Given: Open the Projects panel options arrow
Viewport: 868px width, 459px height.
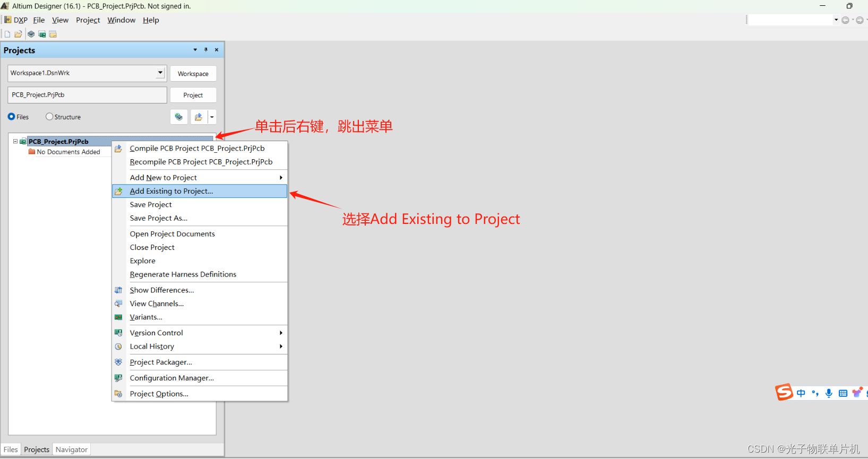Looking at the screenshot, I should coord(195,50).
